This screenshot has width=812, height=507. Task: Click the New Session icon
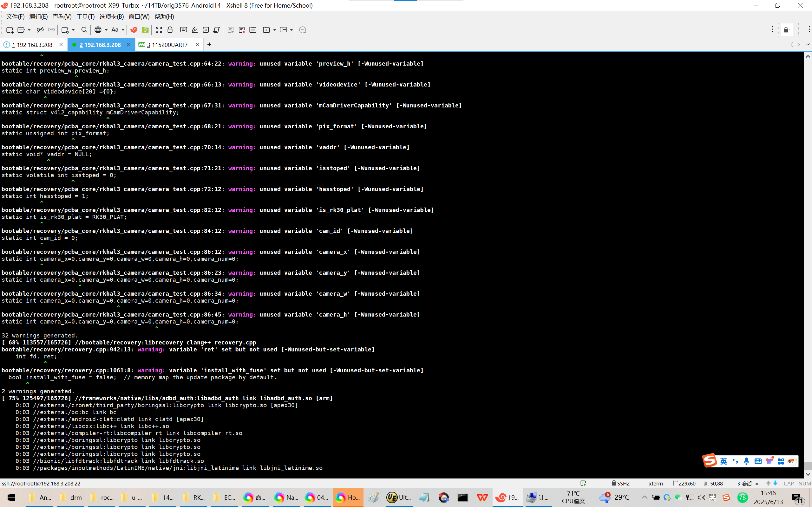click(10, 30)
